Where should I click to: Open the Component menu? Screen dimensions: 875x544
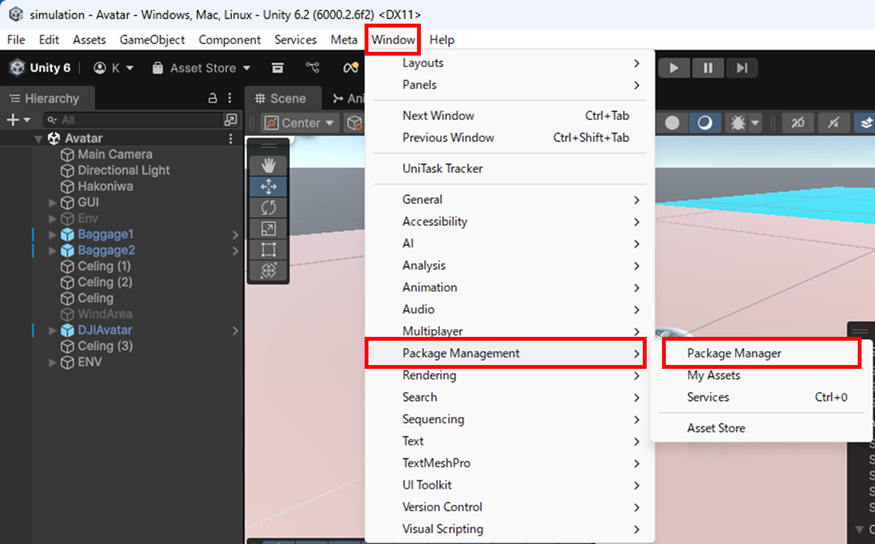[x=229, y=40]
